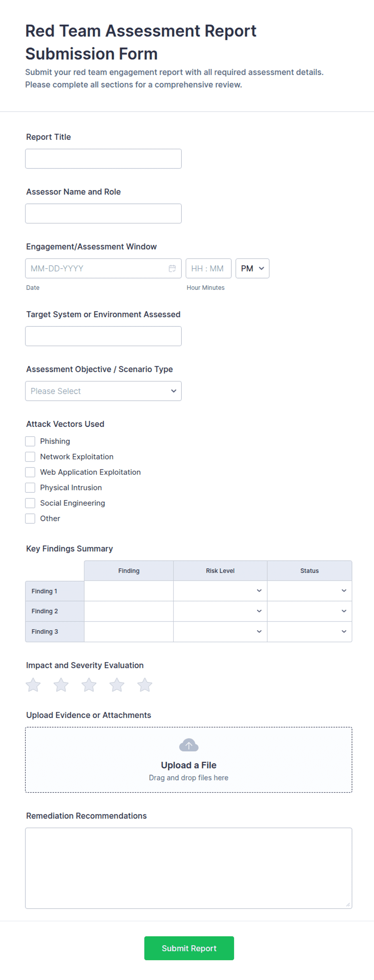The image size is (374, 980).
Task: Set severity rating to three stars
Action: (89, 685)
